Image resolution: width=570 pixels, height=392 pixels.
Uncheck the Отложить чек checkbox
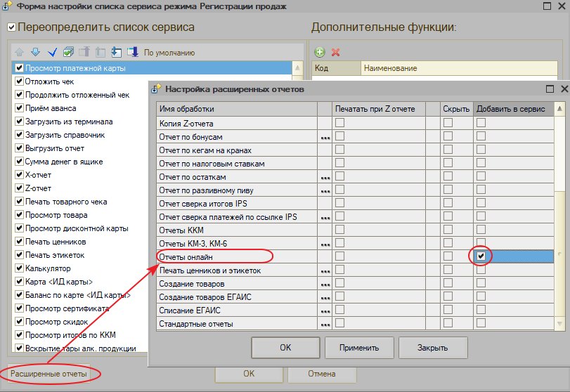click(19, 81)
